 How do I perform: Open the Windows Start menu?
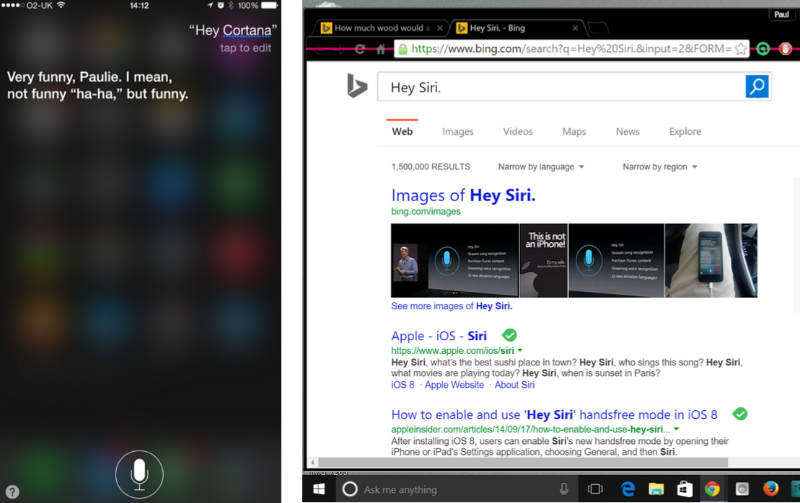click(319, 489)
